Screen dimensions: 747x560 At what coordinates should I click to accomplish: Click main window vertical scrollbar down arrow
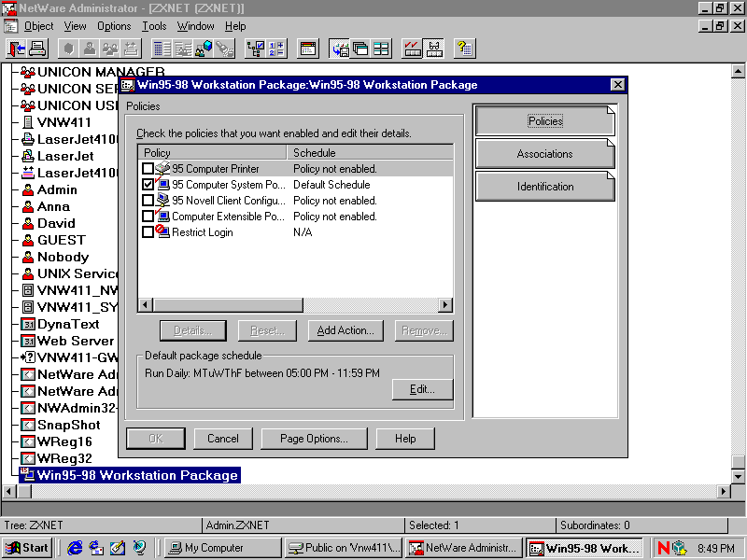click(738, 476)
